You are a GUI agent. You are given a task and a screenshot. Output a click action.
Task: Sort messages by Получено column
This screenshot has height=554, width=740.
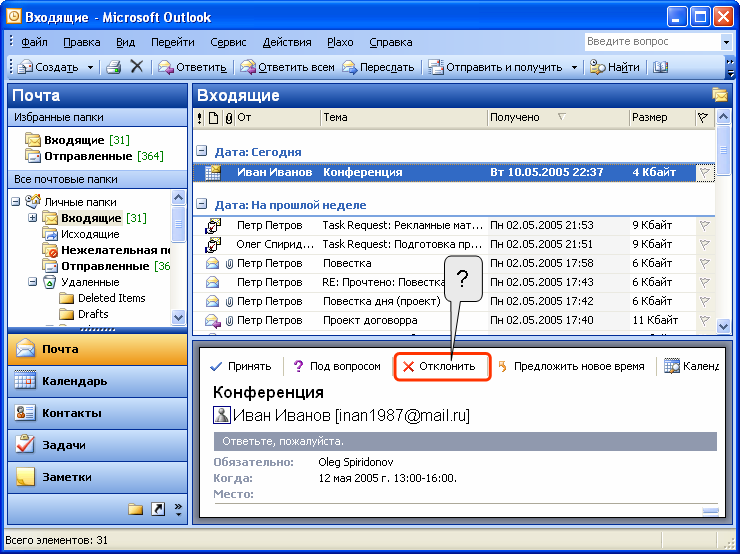coord(558,118)
